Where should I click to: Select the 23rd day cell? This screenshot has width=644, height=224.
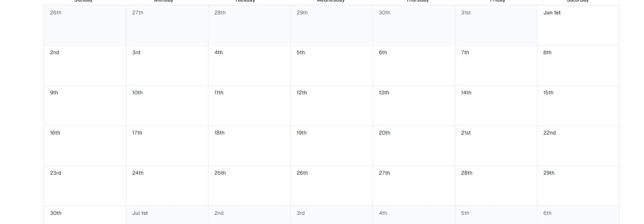click(x=85, y=185)
